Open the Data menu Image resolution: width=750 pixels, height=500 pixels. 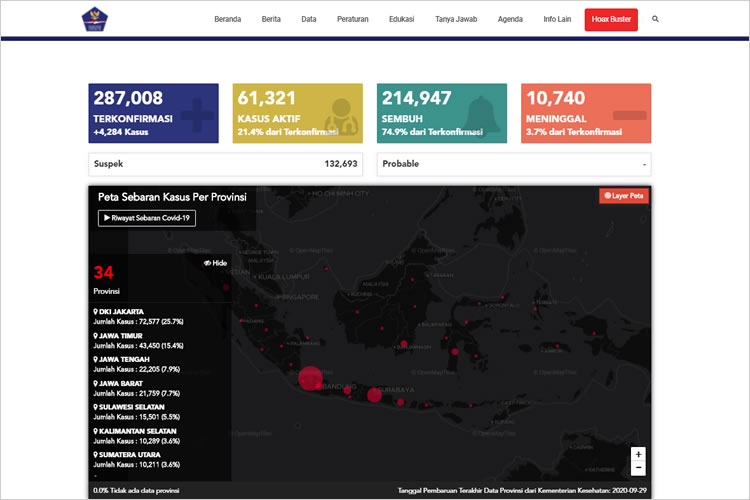309,19
